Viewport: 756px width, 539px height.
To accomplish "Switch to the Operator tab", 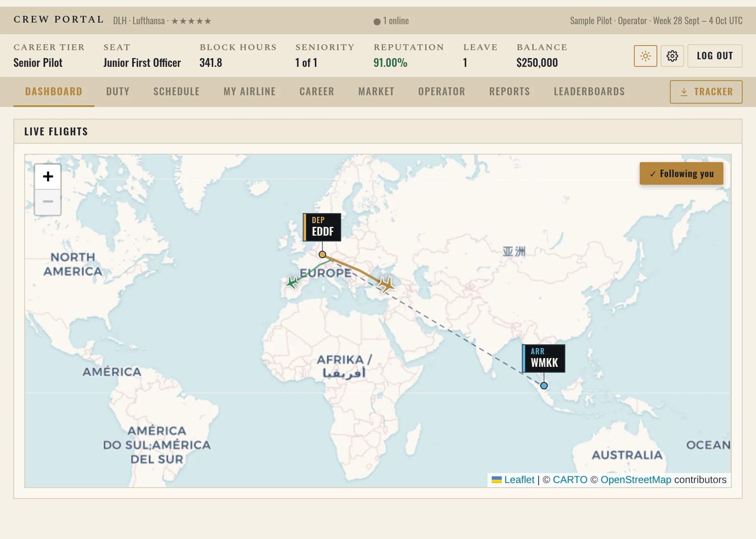I will (x=442, y=92).
